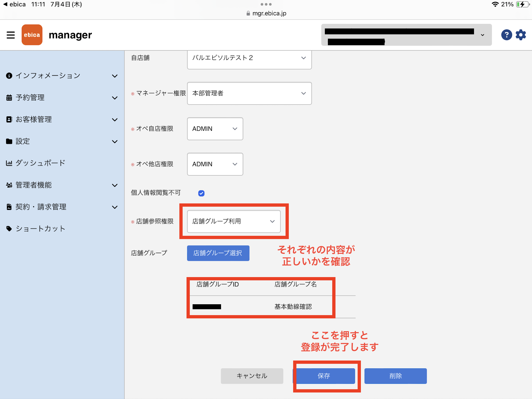The image size is (532, 399).
Task: Tap the Wi-Fi status icon
Action: [495, 4]
